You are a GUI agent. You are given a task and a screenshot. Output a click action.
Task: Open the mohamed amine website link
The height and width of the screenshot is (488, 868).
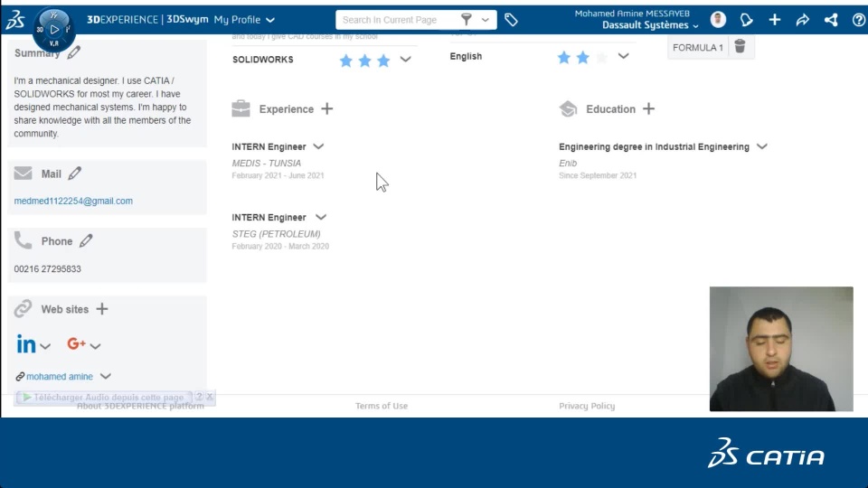(60, 376)
